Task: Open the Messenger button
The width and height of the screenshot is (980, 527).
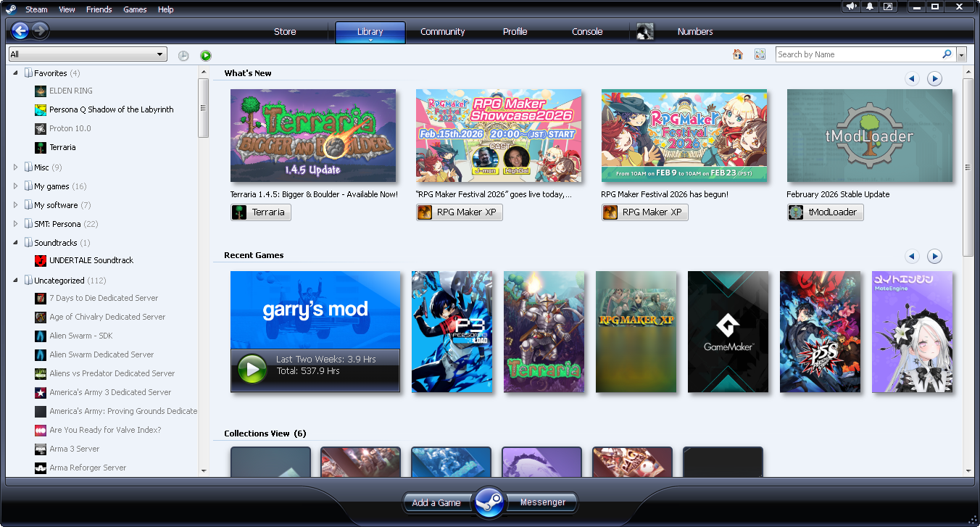Action: [543, 502]
